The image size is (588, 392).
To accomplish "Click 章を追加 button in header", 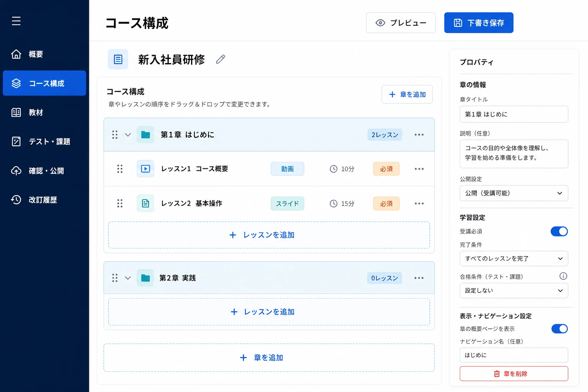I will (407, 94).
